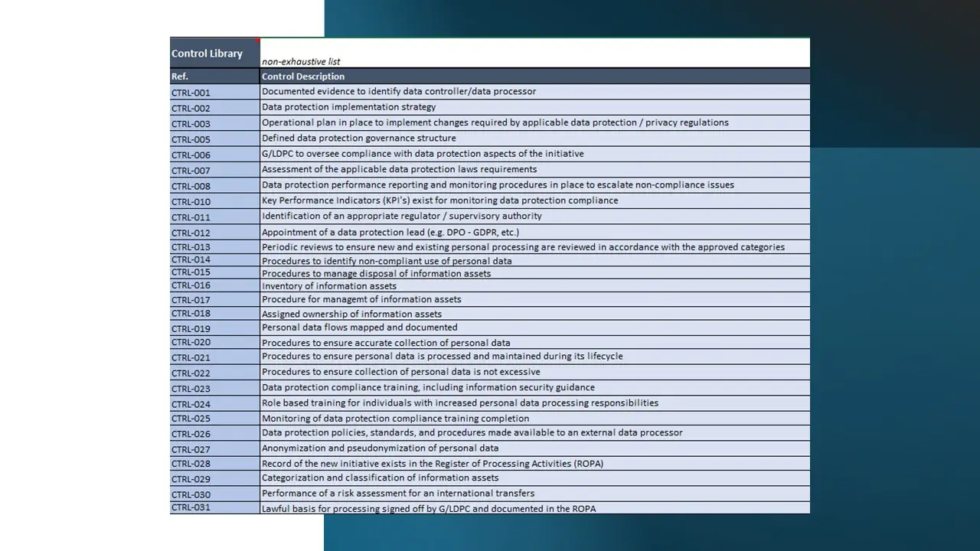The image size is (980, 551).
Task: Click 'Inventory of information assets' cell
Action: click(329, 286)
